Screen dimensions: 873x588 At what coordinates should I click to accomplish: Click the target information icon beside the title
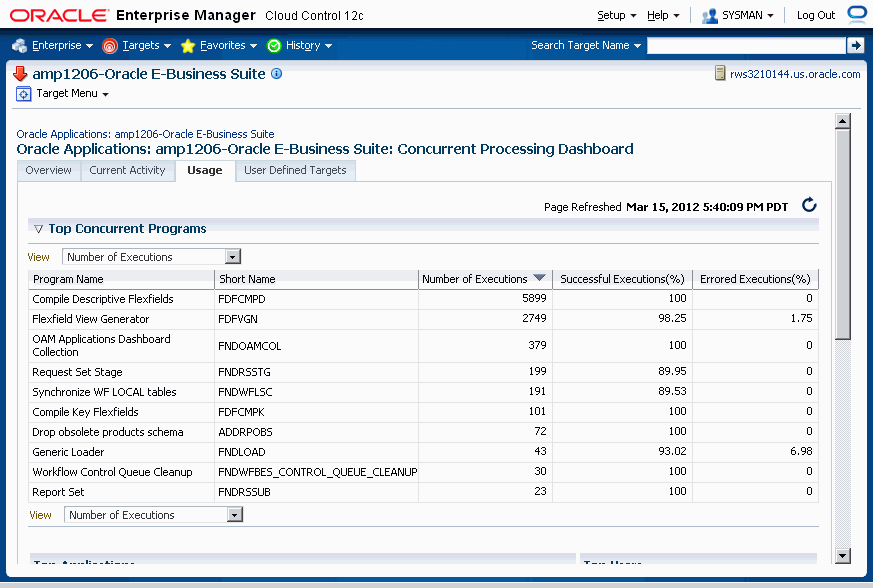click(x=276, y=74)
